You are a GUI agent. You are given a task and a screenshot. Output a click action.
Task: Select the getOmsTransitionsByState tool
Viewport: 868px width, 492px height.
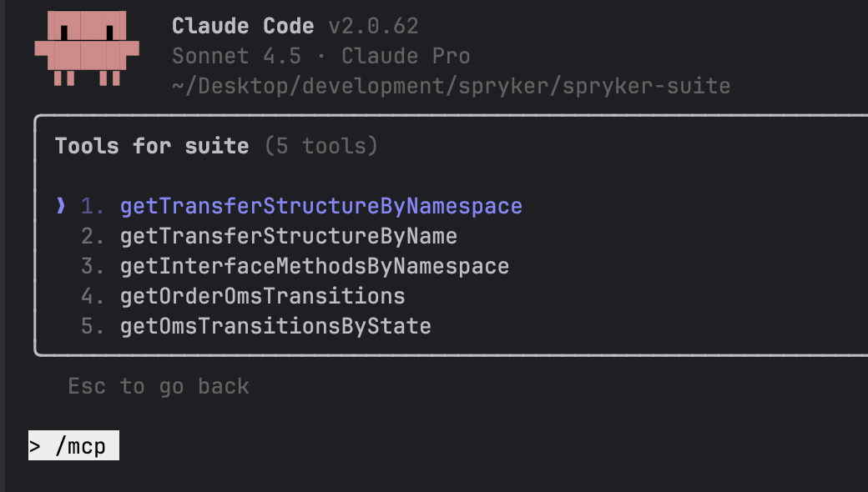275,326
